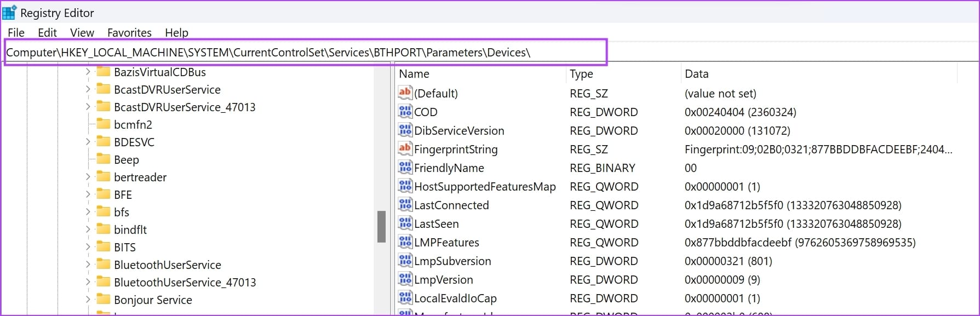980x316 pixels.
Task: Expand the bertreader key arrow
Action: click(88, 177)
